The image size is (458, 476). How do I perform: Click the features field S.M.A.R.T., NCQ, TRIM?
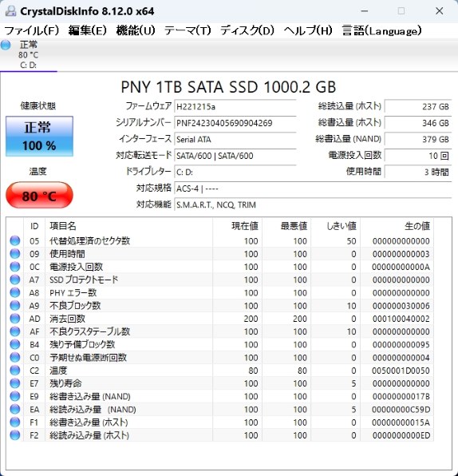(313, 205)
